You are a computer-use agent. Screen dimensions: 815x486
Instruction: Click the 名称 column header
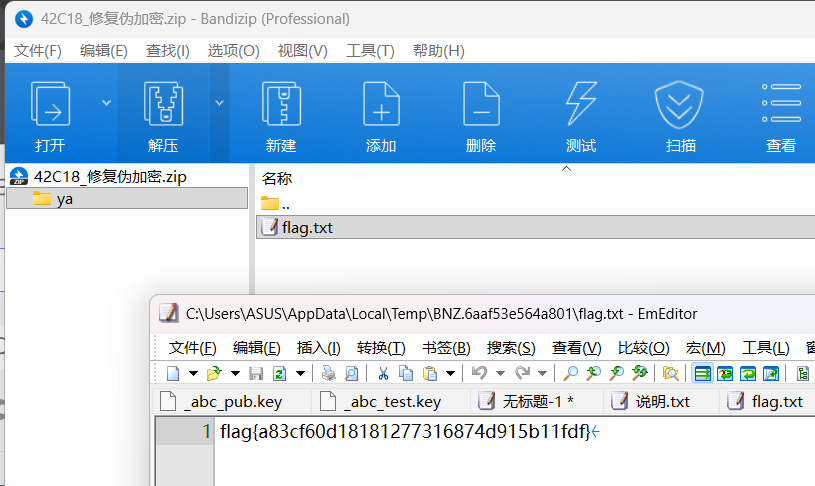(x=277, y=179)
